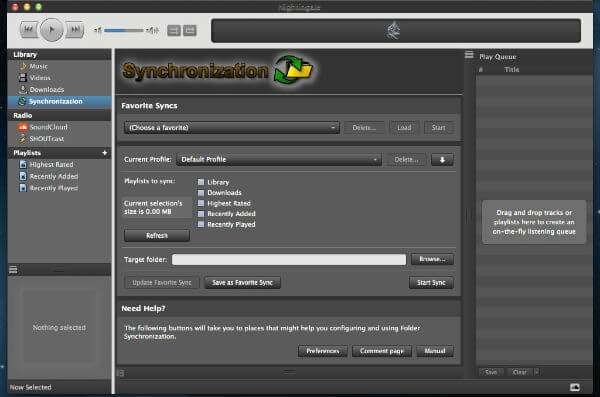Skip to next track

point(75,29)
